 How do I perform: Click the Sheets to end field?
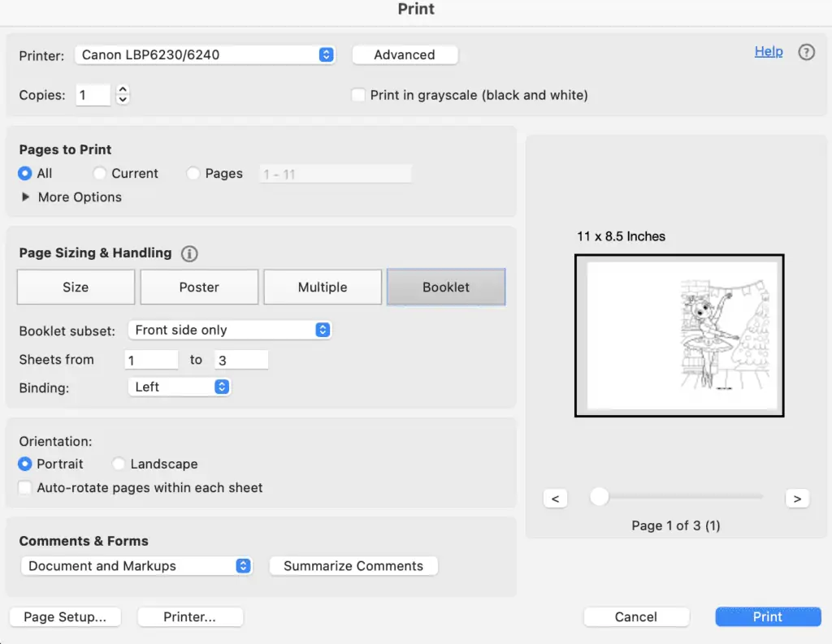[x=241, y=361]
